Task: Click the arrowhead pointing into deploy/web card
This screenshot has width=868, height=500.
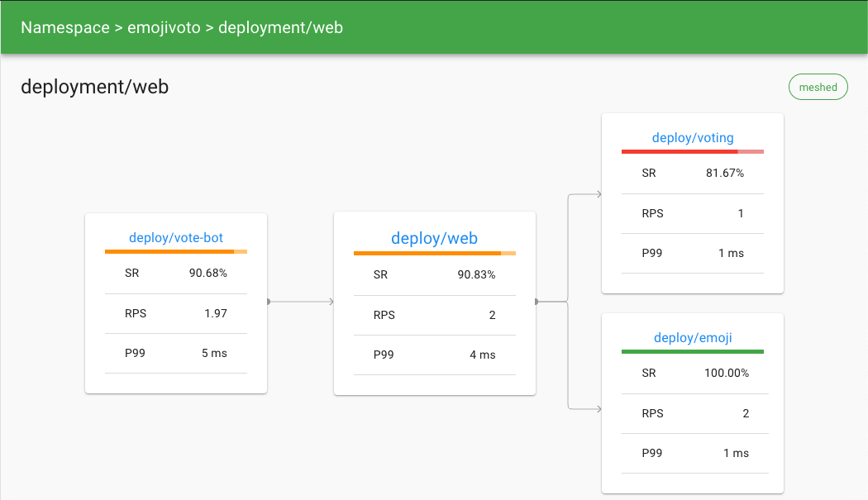Action: point(331,302)
